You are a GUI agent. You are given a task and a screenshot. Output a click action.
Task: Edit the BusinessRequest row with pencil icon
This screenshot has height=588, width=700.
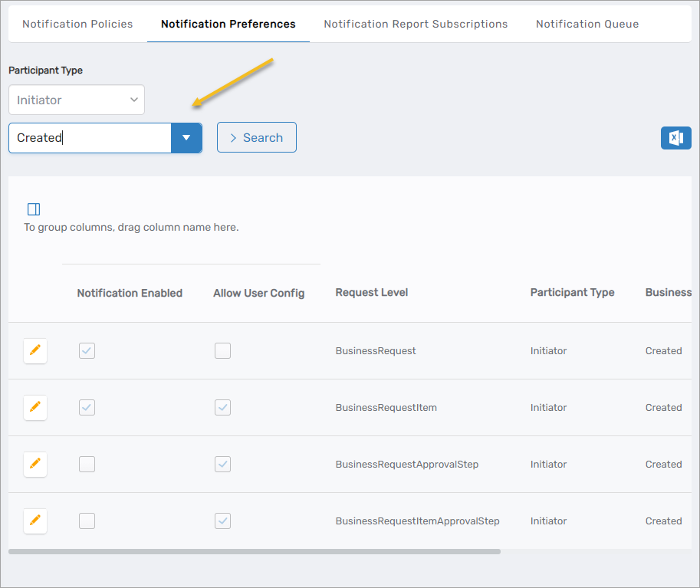click(x=35, y=350)
